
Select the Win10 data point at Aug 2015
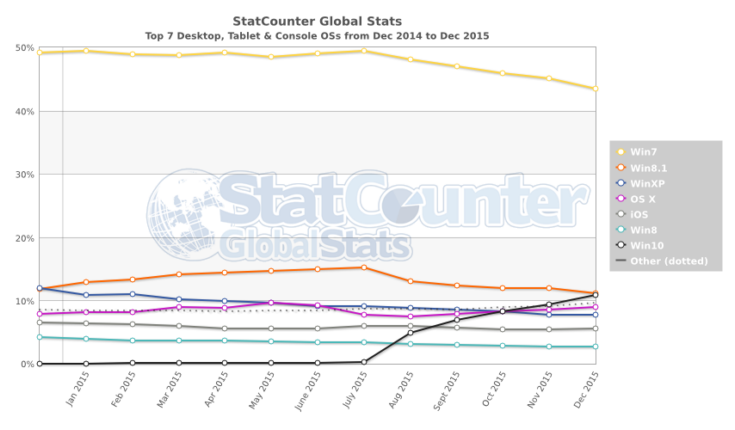[410, 332]
